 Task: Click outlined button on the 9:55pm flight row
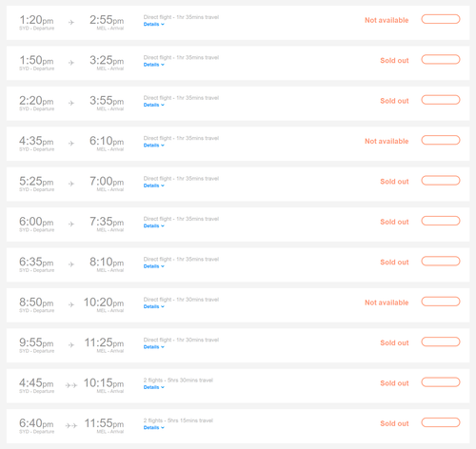[441, 342]
